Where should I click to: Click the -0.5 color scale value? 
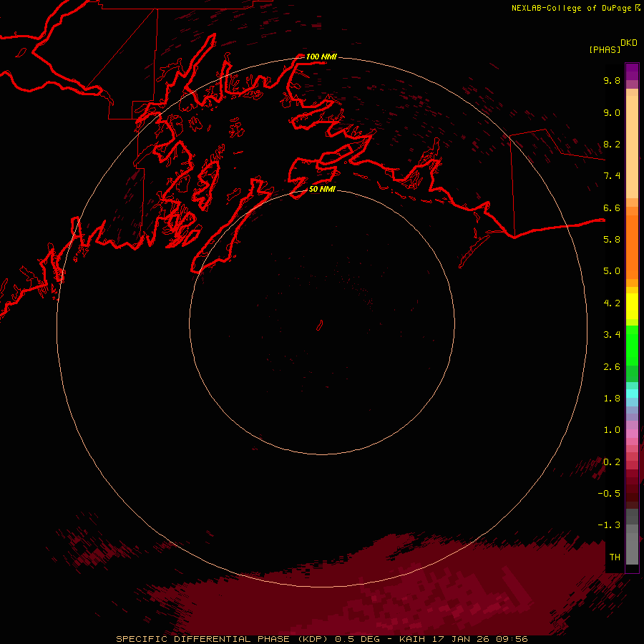coord(609,493)
